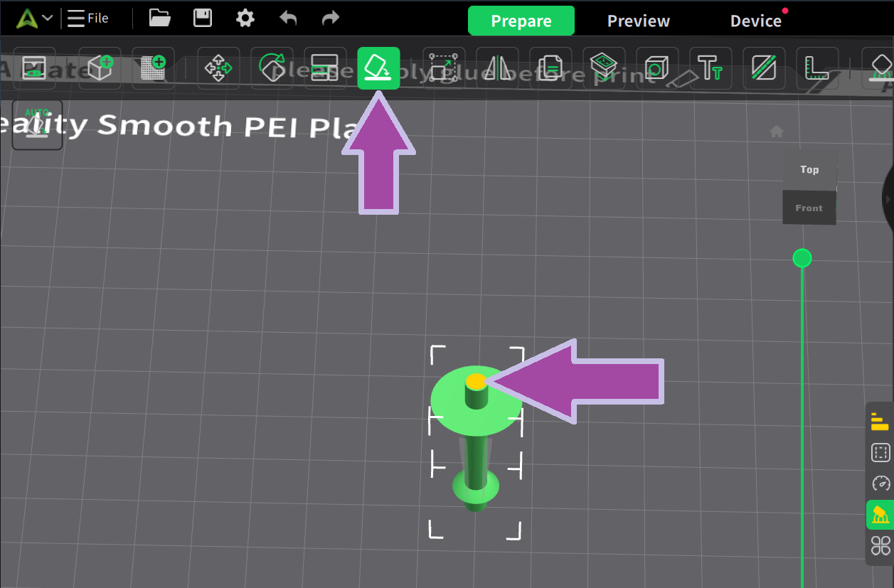
Task: Toggle the yellow layers view icon
Action: point(880,422)
